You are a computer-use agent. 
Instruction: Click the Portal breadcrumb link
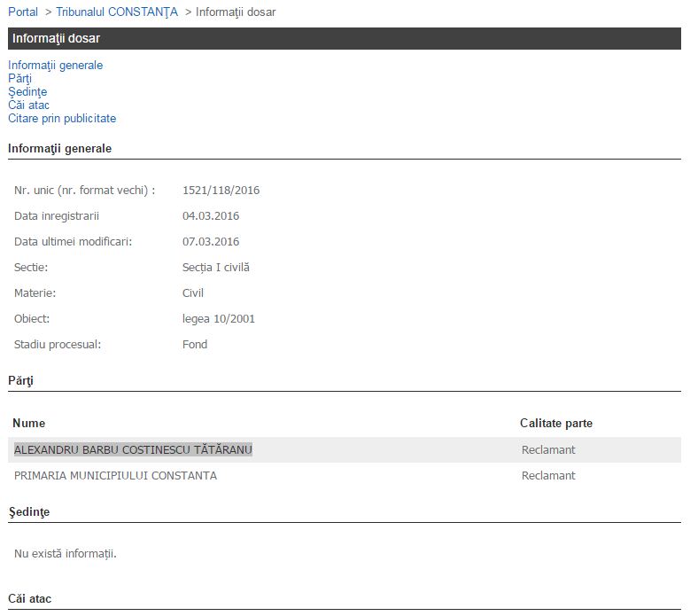click(x=23, y=12)
